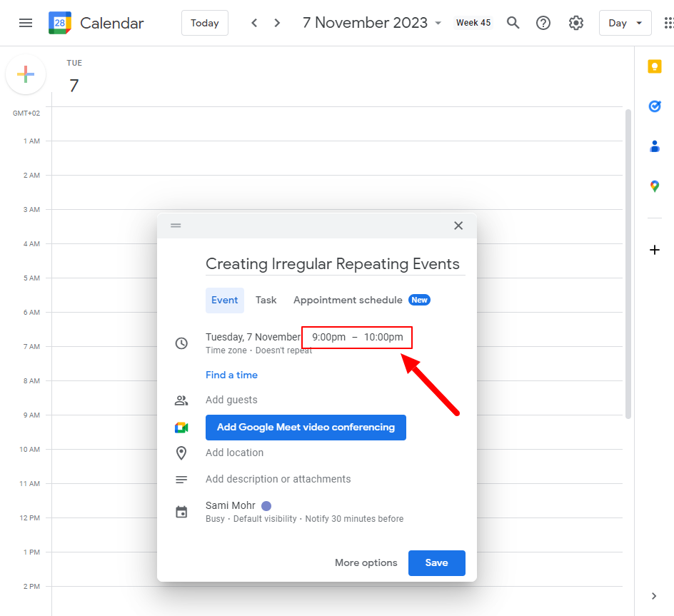This screenshot has width=674, height=616.
Task: Open Contacts in side panel
Action: (x=654, y=146)
